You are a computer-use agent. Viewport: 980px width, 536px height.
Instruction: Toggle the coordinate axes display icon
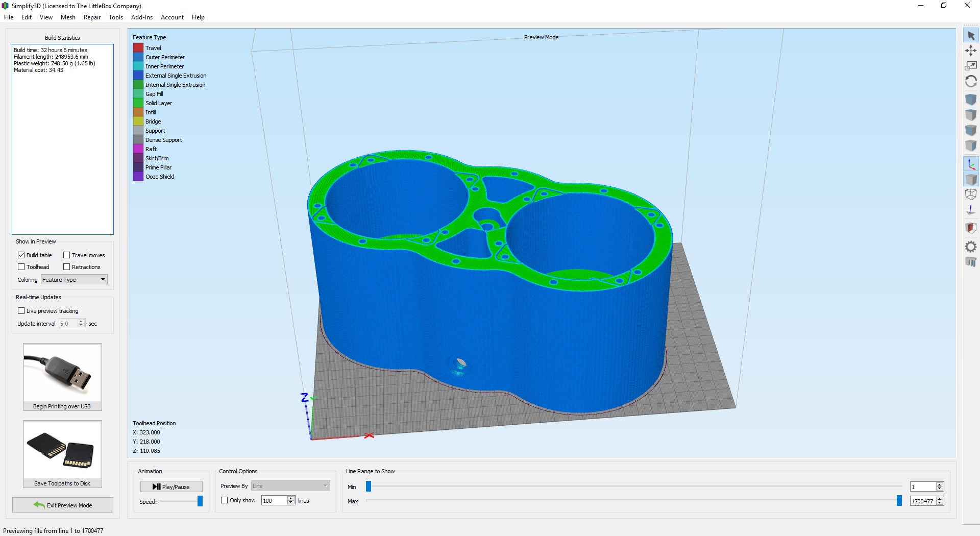(x=971, y=164)
